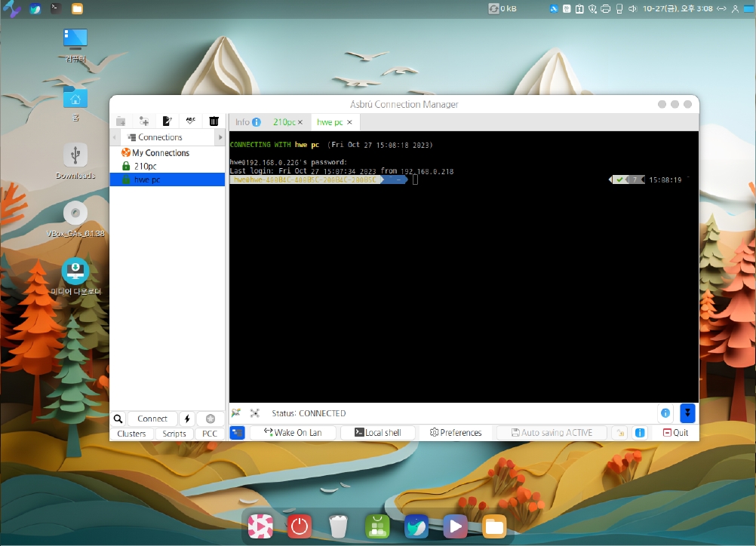Open the Info tab

point(243,122)
